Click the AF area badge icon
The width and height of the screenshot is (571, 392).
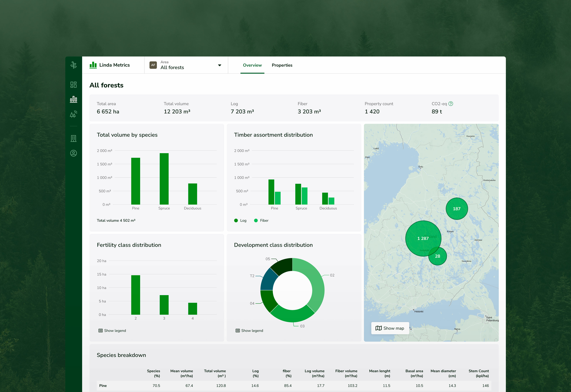click(153, 65)
